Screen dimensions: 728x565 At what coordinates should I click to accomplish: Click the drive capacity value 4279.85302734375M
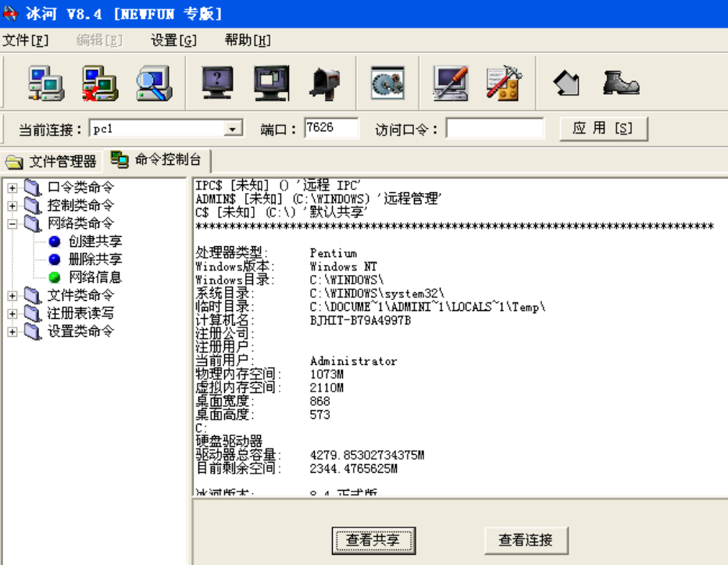pos(367,456)
